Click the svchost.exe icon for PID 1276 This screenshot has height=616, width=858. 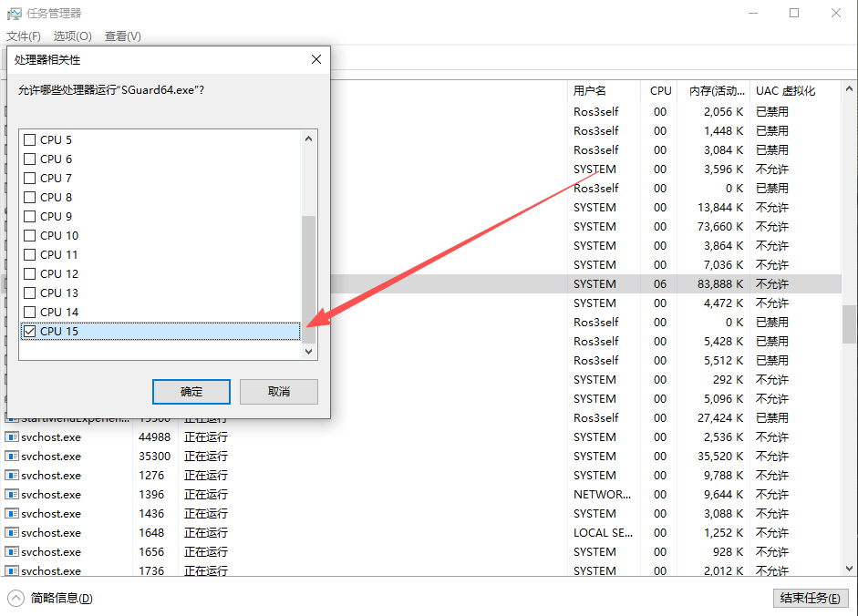pos(12,476)
